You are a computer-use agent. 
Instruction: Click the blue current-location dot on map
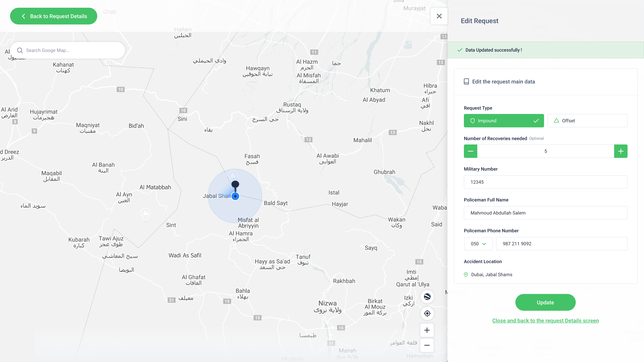point(235,196)
